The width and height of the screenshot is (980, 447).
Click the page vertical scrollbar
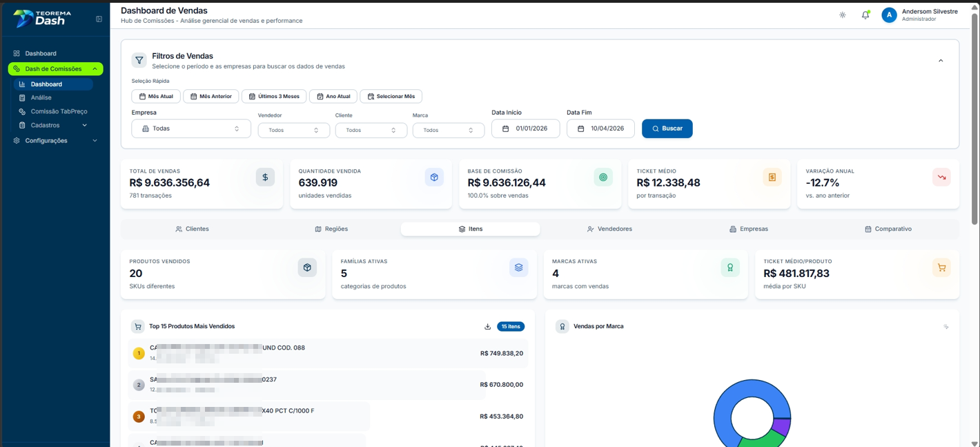click(x=974, y=117)
